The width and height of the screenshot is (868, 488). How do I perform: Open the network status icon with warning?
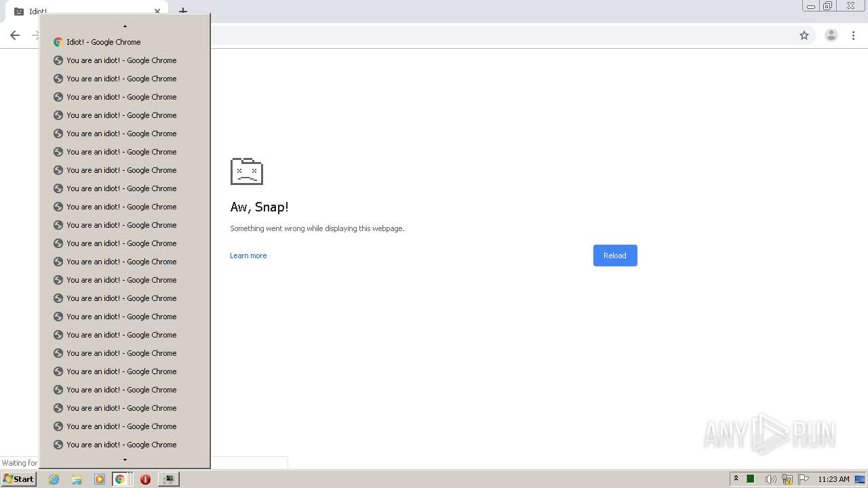[787, 479]
